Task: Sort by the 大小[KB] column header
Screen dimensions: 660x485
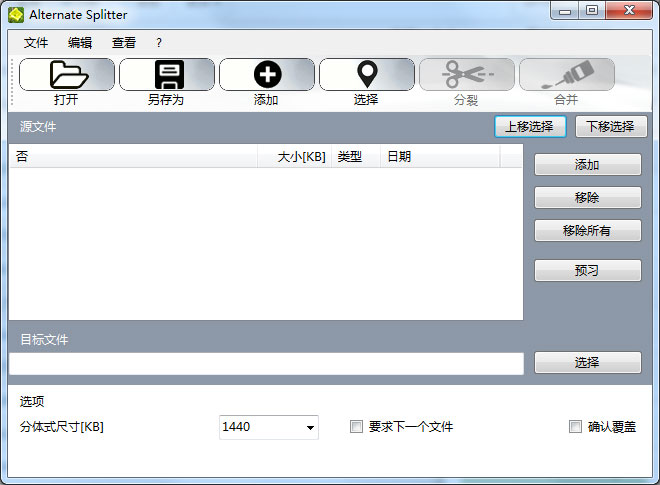Action: point(295,157)
